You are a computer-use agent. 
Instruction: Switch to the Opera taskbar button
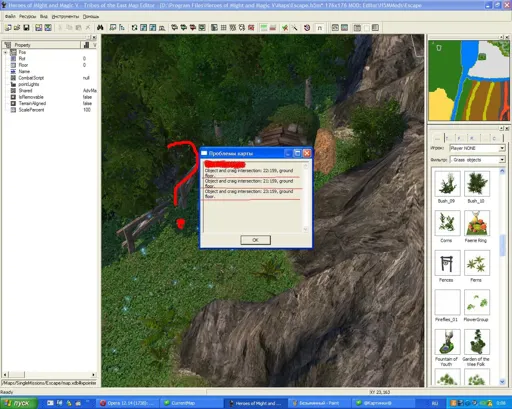point(128,403)
